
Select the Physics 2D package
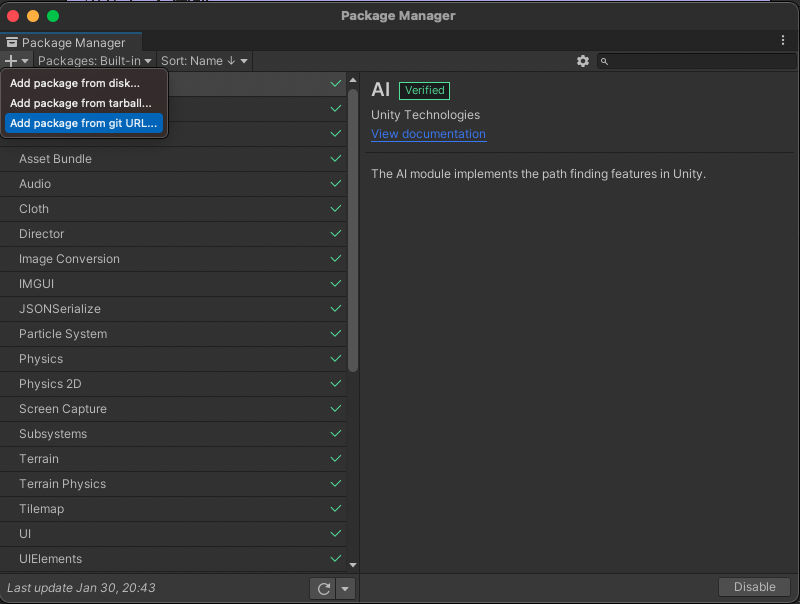[173, 384]
